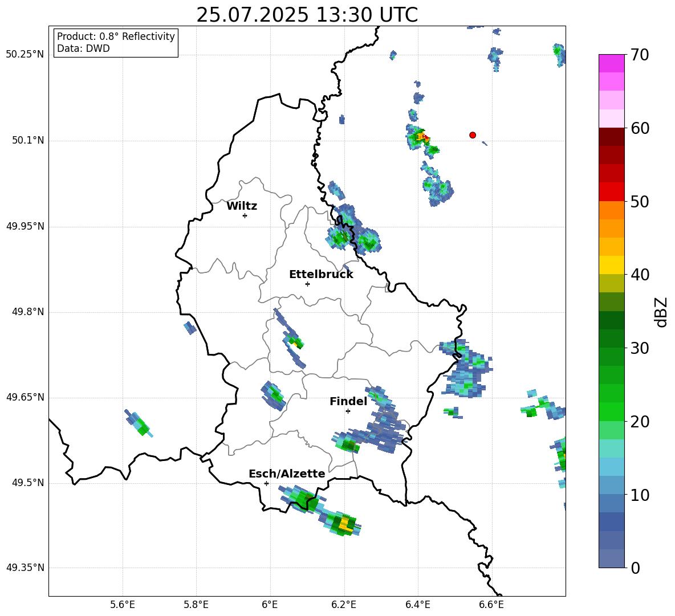This screenshot has height=616, width=675.
Task: Click the Findel cross marker
Action: pos(348,411)
